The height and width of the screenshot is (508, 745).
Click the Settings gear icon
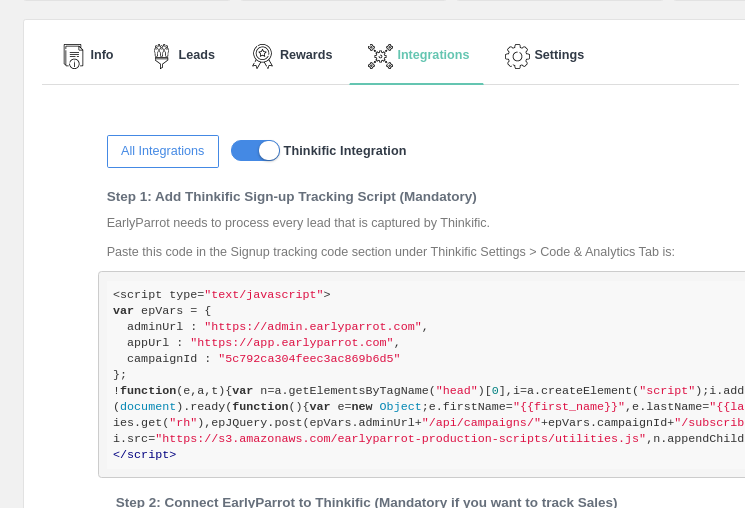tap(517, 57)
